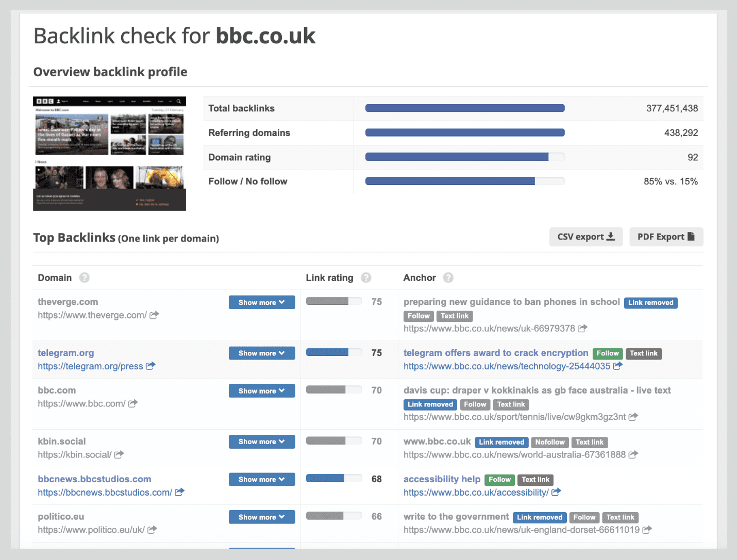Open external link icon beside bbc.com URL
This screenshot has height=560, width=737.
coord(133,403)
